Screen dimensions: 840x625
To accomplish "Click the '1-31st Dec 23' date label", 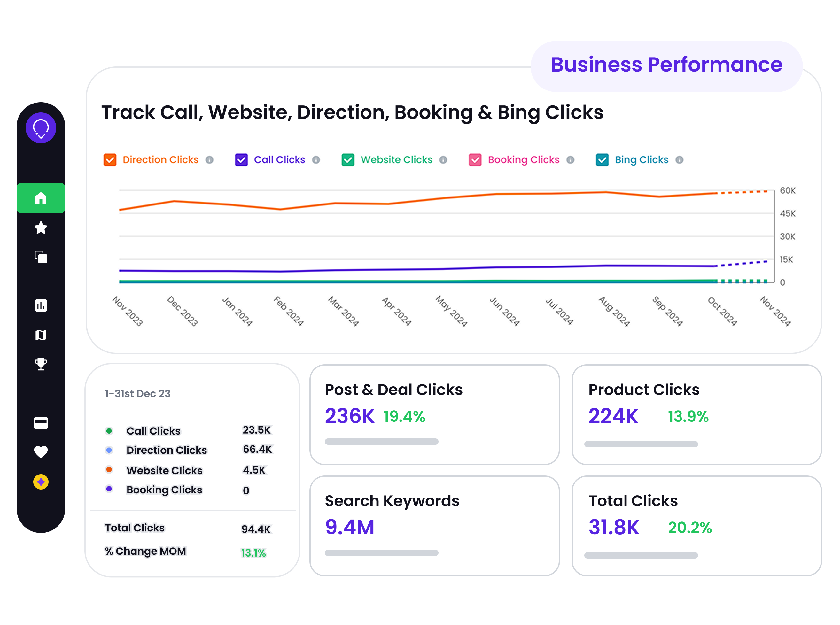I will pos(137,394).
